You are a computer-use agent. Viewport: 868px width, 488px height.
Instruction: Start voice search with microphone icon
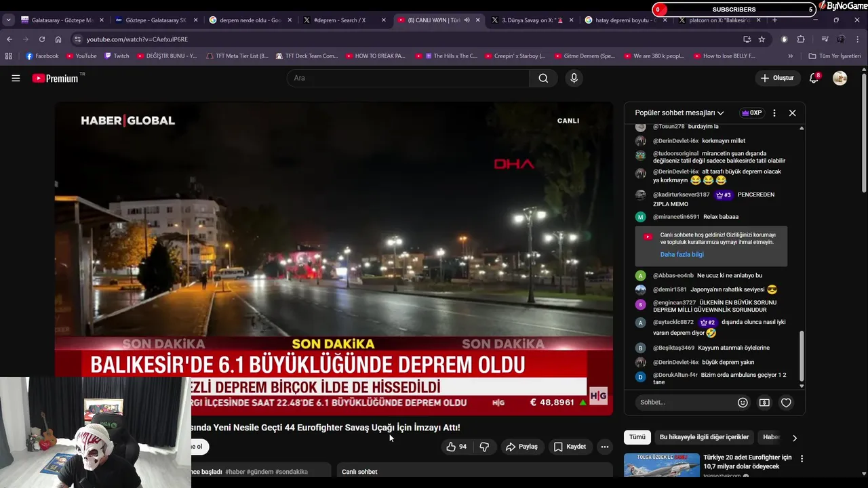(x=574, y=78)
